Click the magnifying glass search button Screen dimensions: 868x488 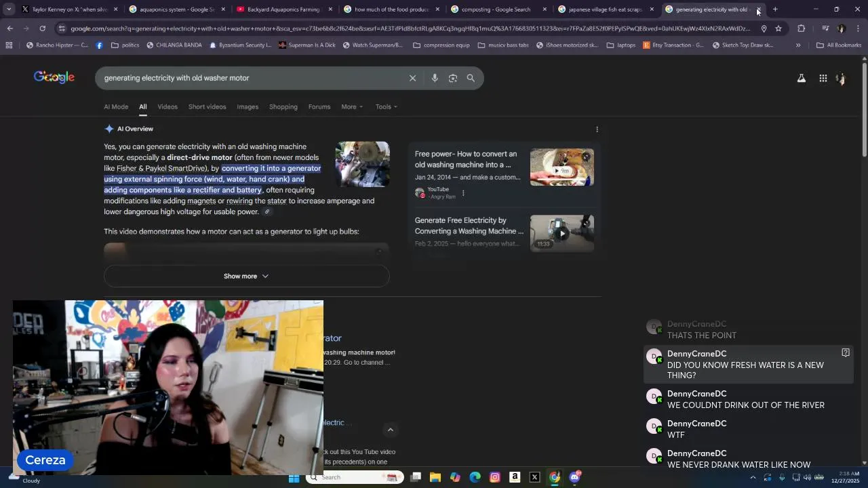471,78
